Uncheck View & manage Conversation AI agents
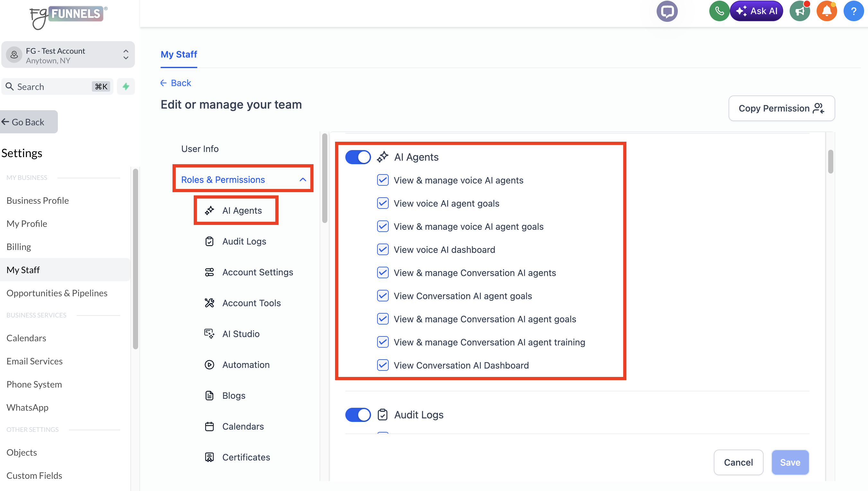The height and width of the screenshot is (491, 868). tap(383, 272)
